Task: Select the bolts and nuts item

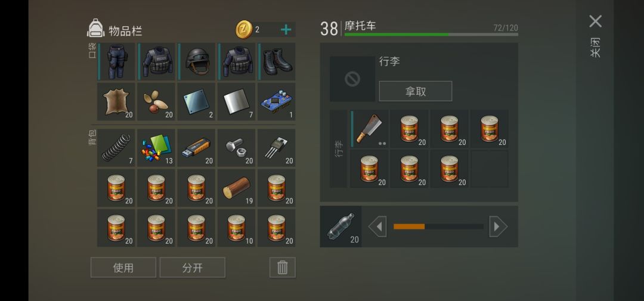Action: click(x=237, y=148)
